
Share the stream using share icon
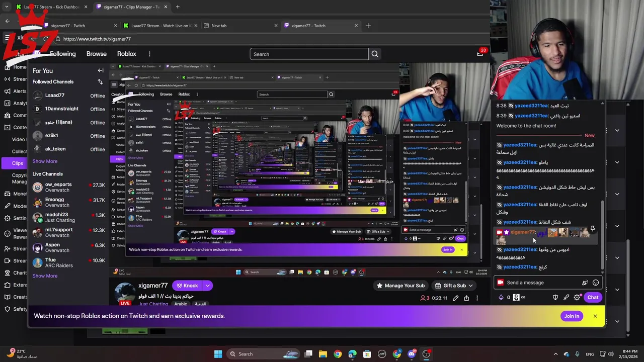466,298
